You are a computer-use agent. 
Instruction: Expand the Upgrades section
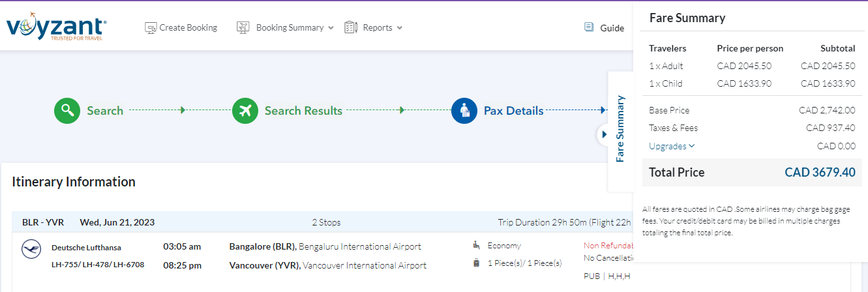coord(672,146)
